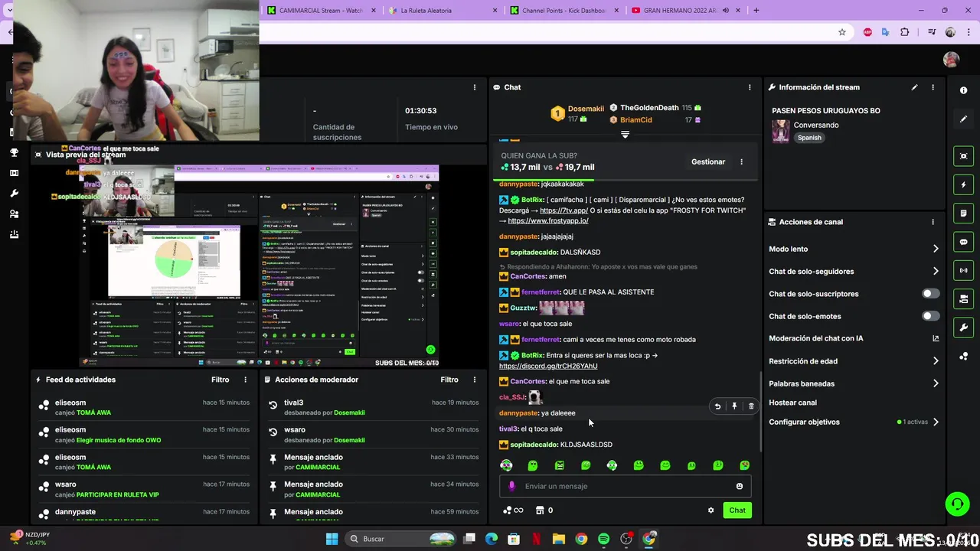Open the 7tv.app link
The width and height of the screenshot is (980, 551).
pos(563,210)
